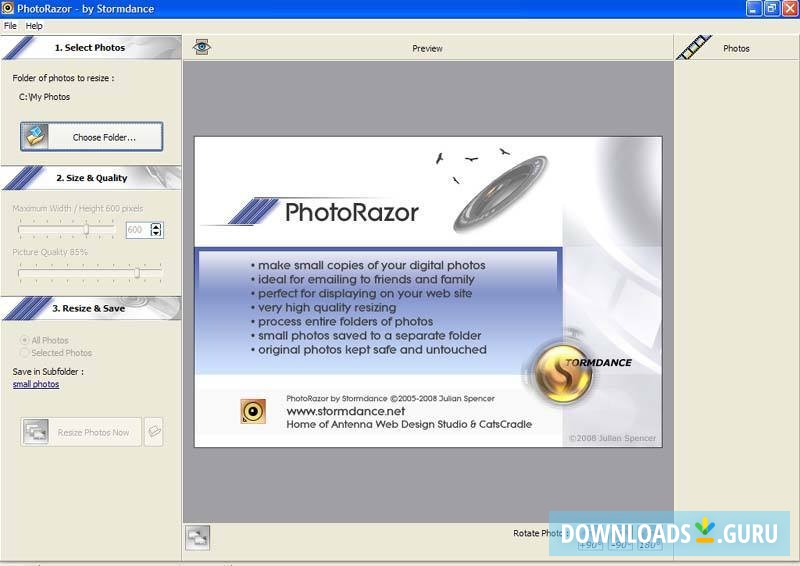The height and width of the screenshot is (566, 800).
Task: Click the Choose Folder button
Action: 92,137
